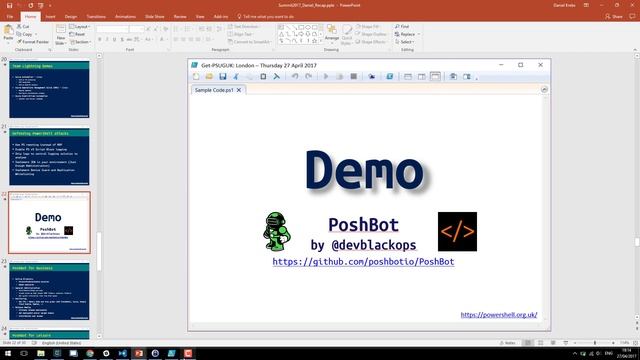Open the Arrange drawing options
This screenshot has width=640, height=360.
coord(332,33)
